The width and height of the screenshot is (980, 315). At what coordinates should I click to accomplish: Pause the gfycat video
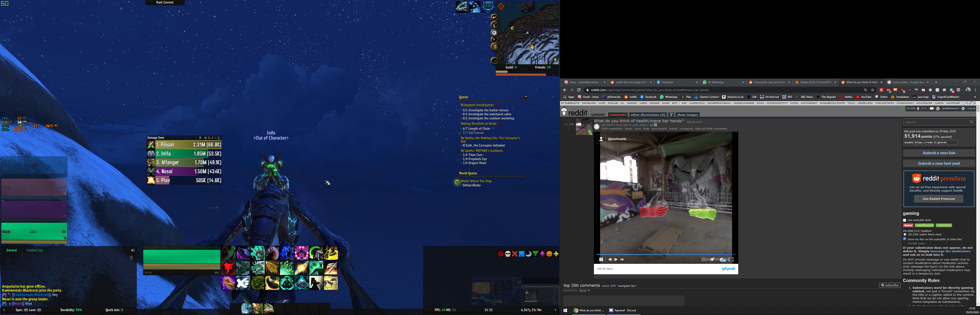tap(601, 259)
